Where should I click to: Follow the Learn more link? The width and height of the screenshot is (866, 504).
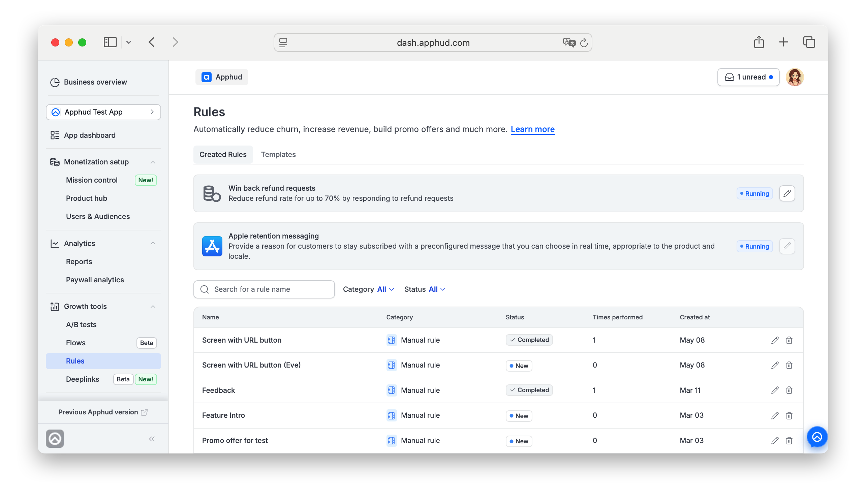click(532, 129)
